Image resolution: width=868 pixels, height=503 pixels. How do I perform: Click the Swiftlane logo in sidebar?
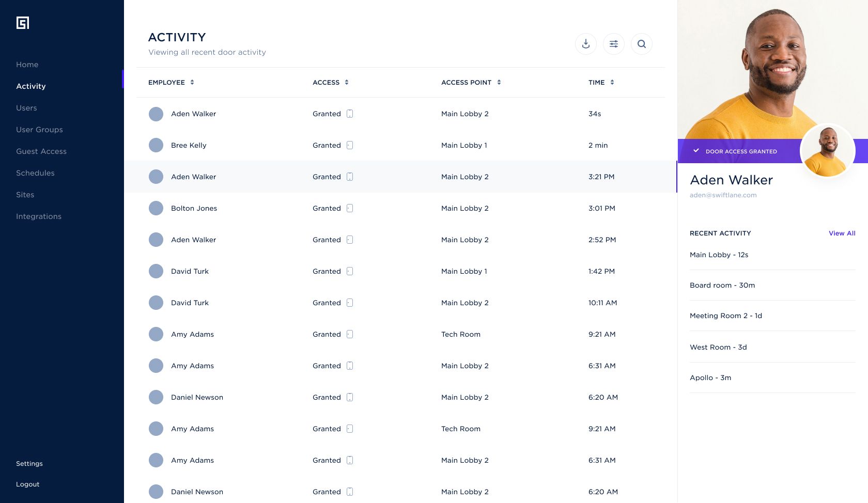(x=23, y=23)
